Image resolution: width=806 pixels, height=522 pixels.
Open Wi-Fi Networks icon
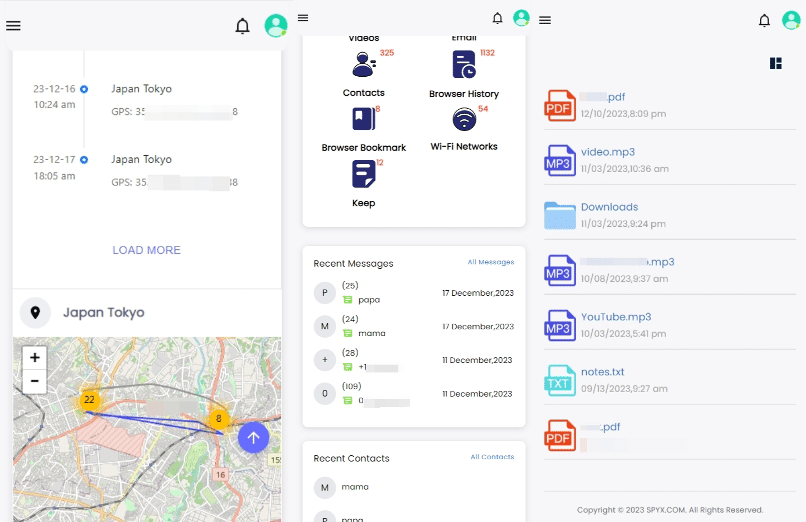(464, 119)
